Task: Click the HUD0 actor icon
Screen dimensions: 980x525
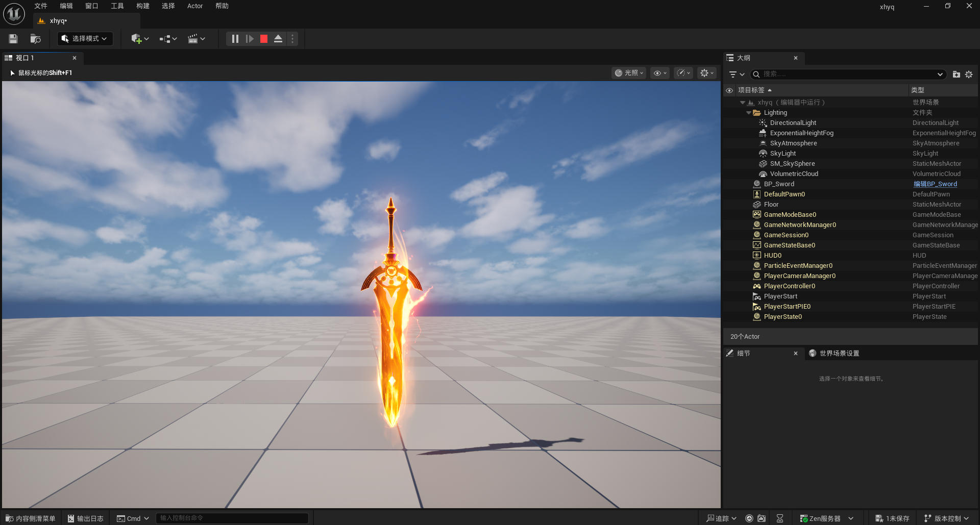Action: [757, 256]
